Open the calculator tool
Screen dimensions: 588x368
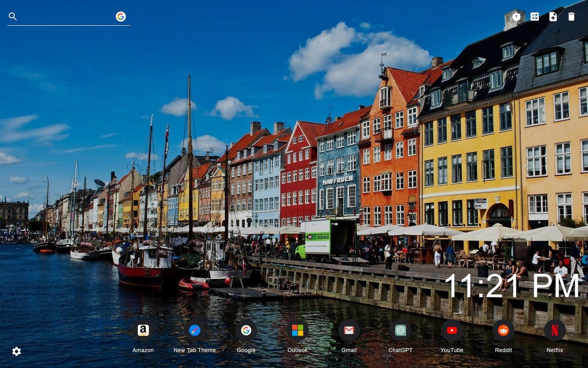click(535, 17)
